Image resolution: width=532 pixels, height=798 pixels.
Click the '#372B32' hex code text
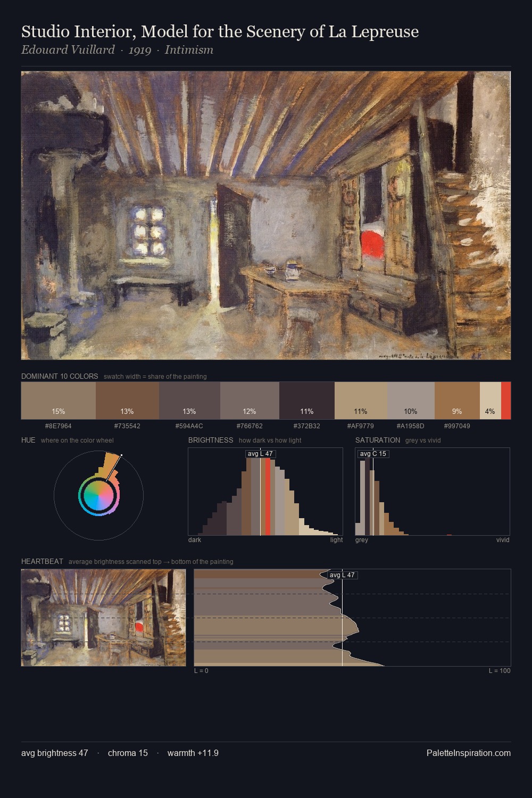click(307, 426)
